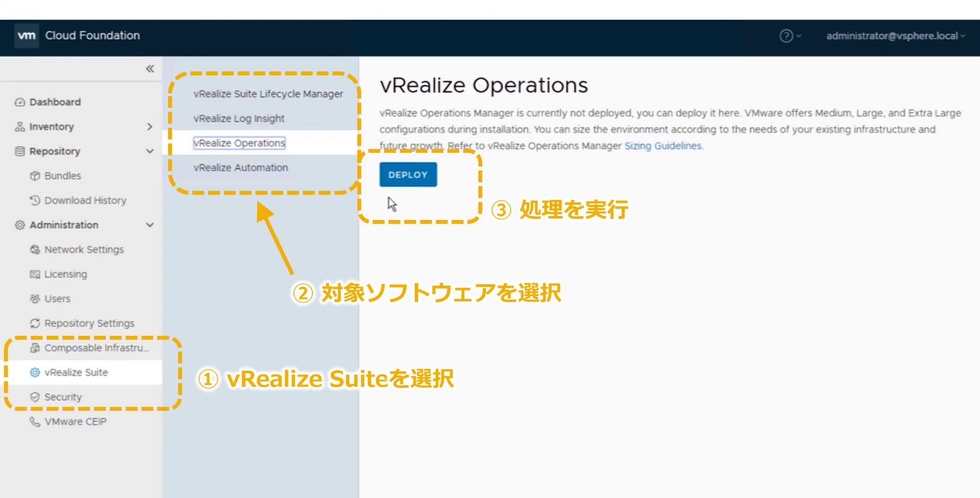Open Bundles under Repository
The width and height of the screenshot is (980, 498).
63,176
